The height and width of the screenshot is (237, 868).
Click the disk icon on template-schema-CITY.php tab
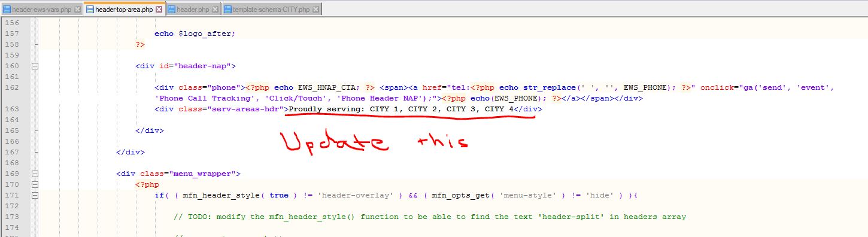click(227, 10)
